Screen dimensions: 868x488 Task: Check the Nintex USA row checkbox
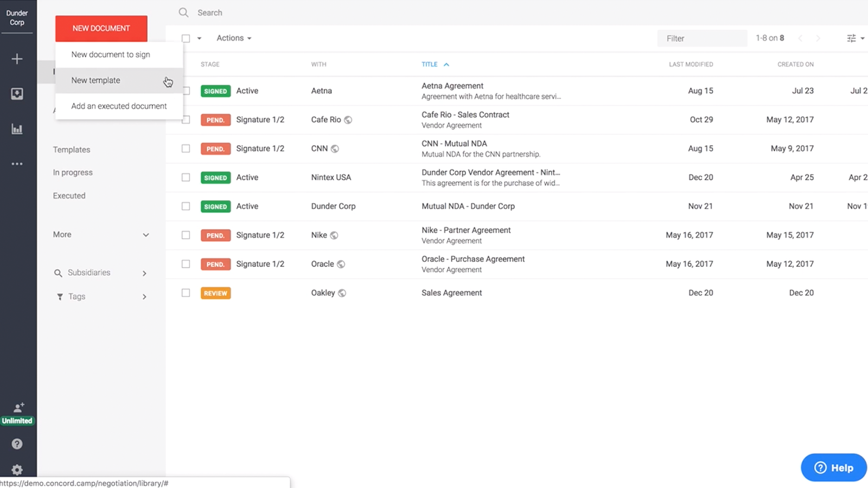coord(186,177)
